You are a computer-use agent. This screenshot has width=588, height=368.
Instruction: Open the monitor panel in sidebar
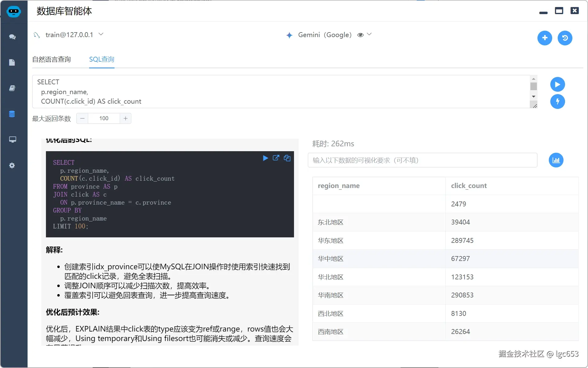click(12, 140)
